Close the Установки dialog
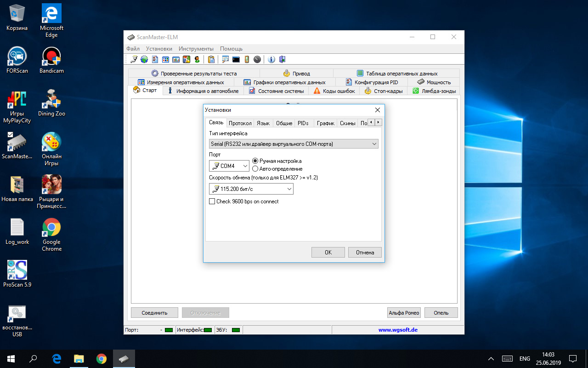Viewport: 588px width, 368px height. 378,110
